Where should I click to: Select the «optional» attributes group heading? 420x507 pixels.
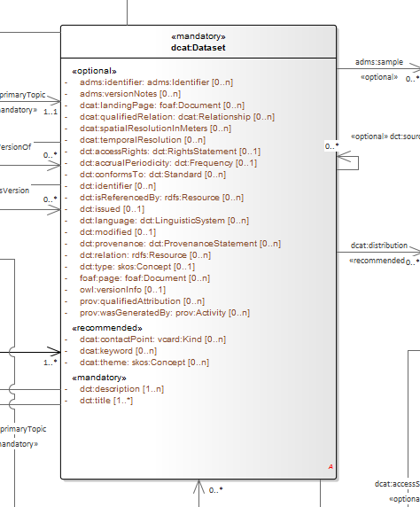pos(94,71)
